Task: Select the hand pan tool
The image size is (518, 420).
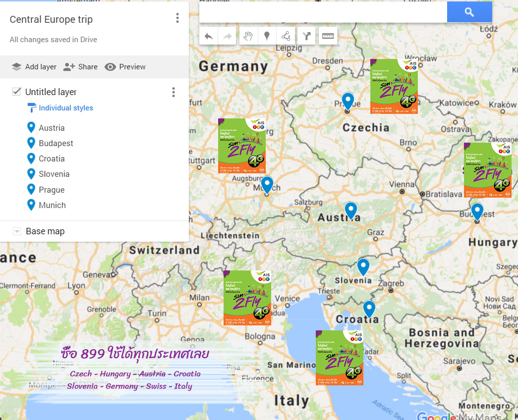Action: 248,36
